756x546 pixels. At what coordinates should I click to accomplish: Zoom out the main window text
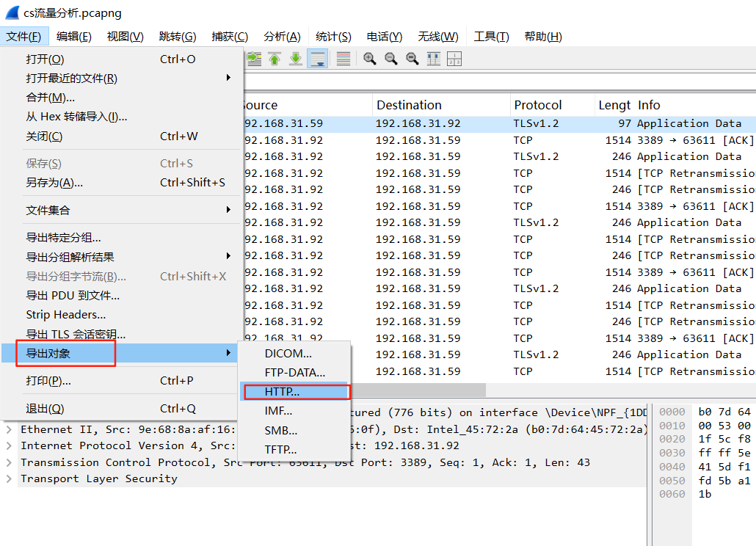391,59
